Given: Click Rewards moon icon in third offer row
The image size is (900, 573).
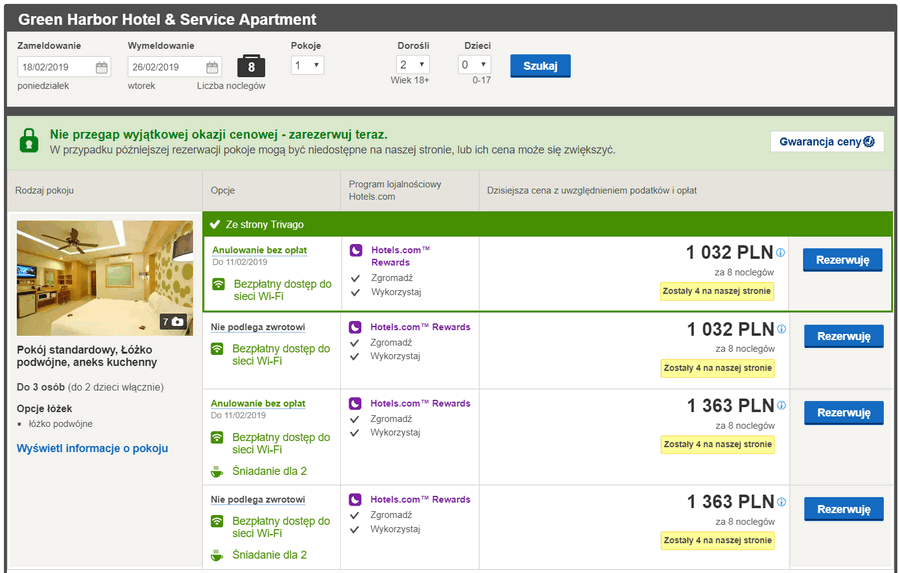Looking at the screenshot, I should coord(355,404).
